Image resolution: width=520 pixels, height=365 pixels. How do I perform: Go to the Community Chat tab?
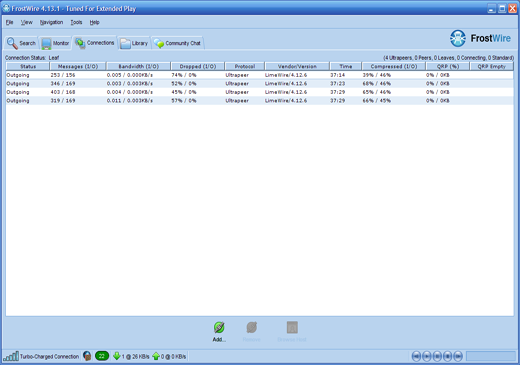pyautogui.click(x=177, y=43)
